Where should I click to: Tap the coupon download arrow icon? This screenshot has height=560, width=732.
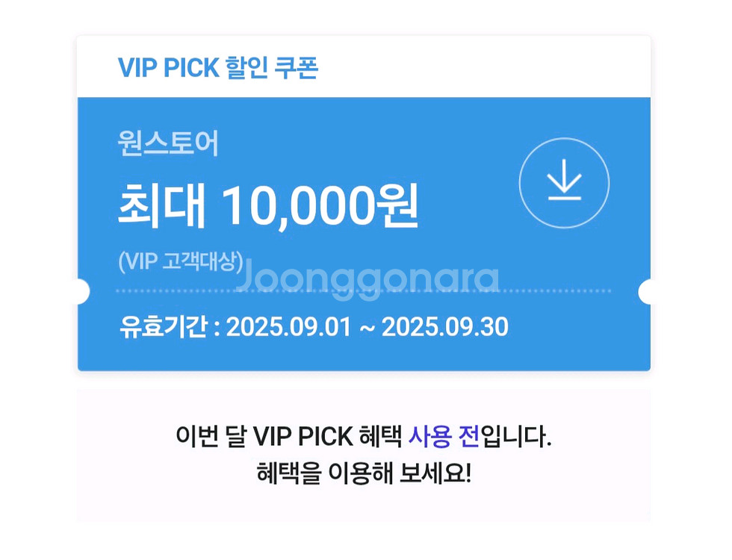tap(564, 183)
